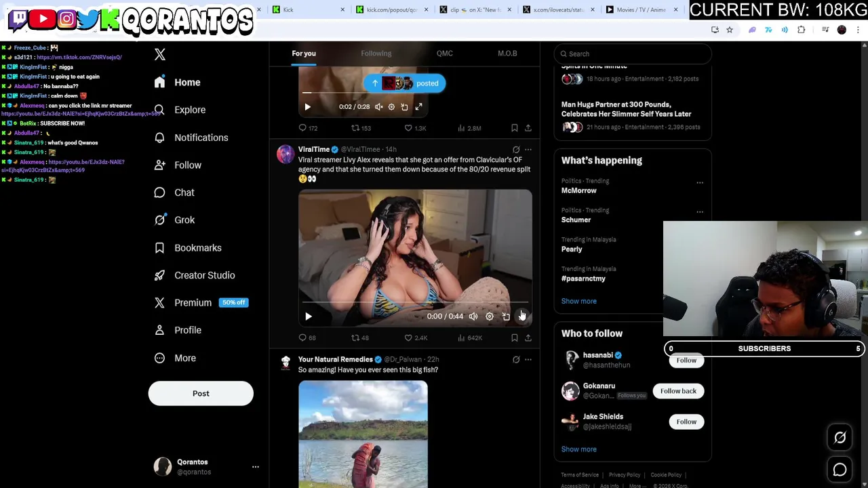Seek on the 0:28 video progress bar
This screenshot has height=488, width=868.
[363, 93]
